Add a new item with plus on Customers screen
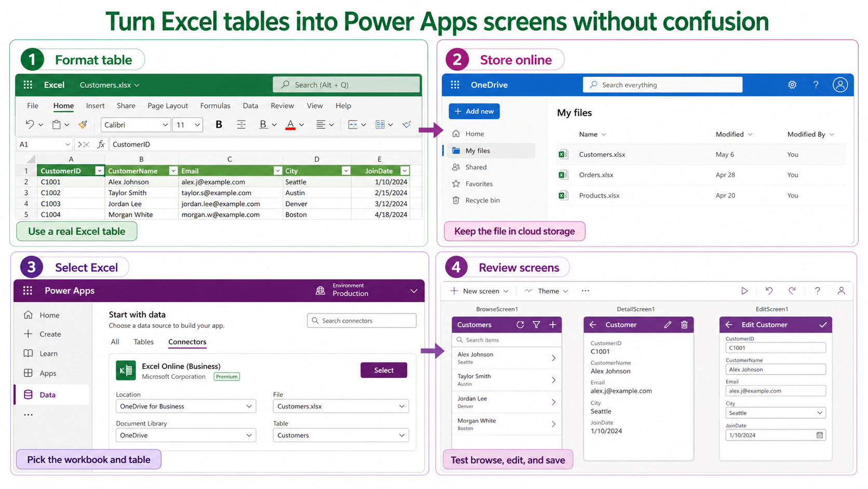Screen dimensions: 868x489 (553, 325)
